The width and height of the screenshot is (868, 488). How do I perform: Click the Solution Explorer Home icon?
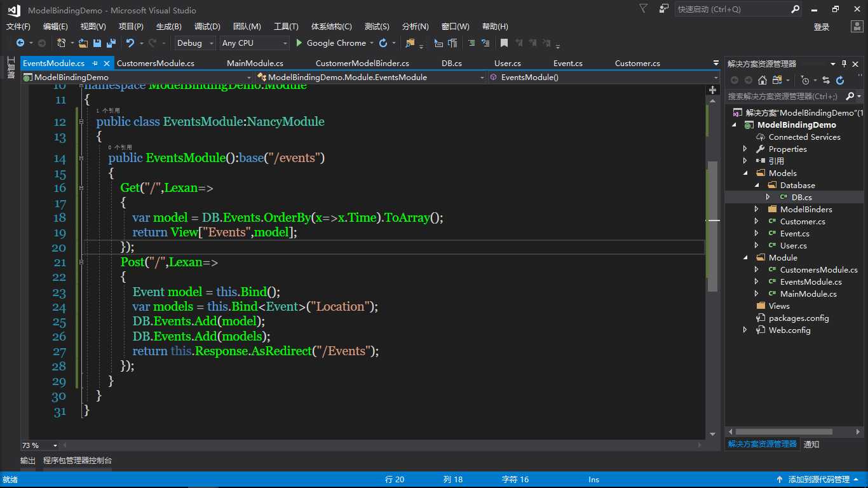(x=763, y=80)
